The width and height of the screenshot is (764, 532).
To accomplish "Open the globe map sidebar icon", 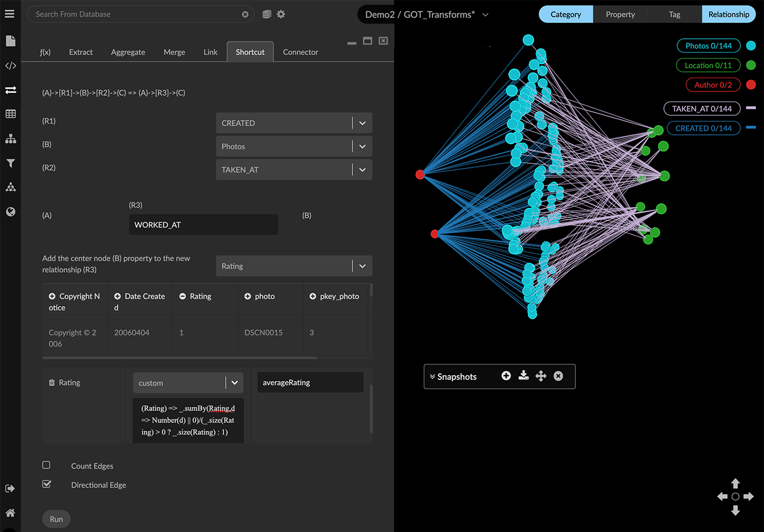I will 10,212.
